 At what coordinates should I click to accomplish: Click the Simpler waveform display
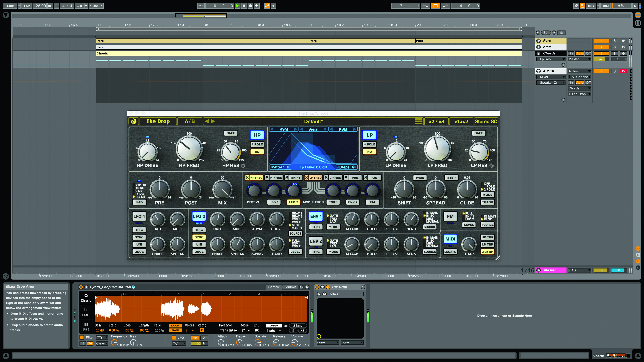[201, 309]
